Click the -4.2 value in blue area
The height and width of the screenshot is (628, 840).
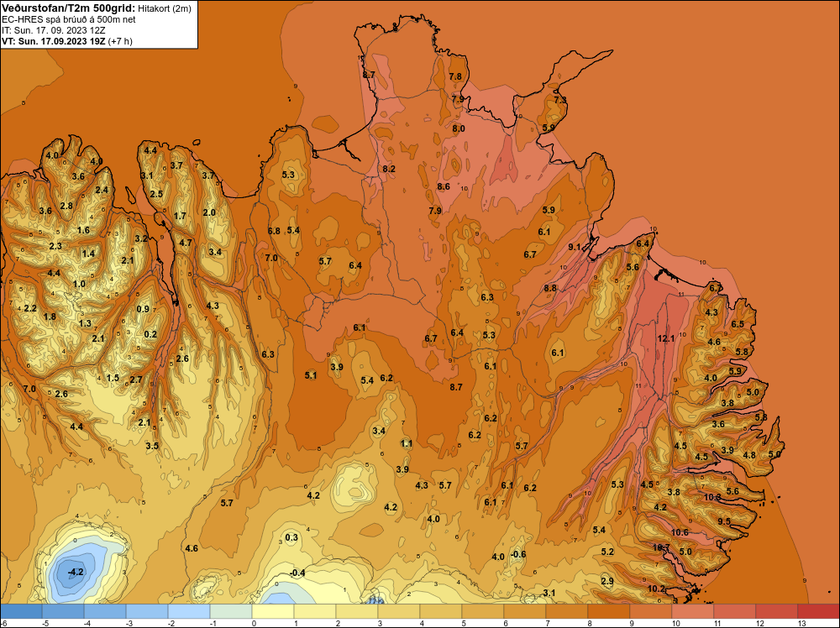[x=76, y=572]
